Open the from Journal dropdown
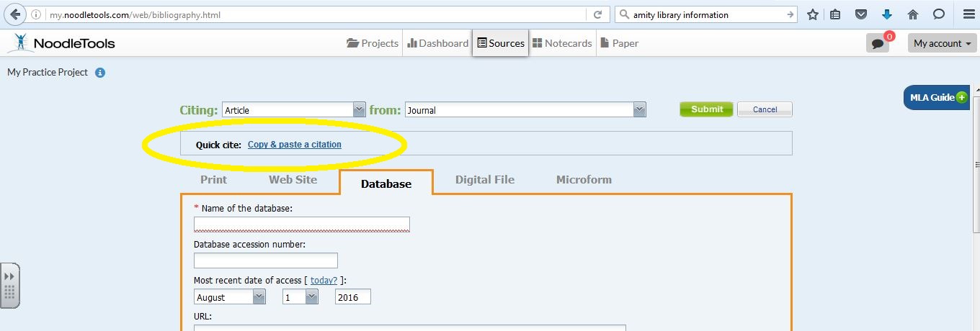The image size is (980, 331). coord(526,110)
